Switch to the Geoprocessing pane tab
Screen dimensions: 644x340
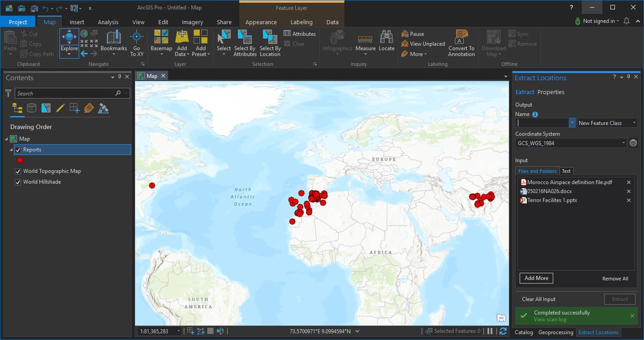point(555,332)
